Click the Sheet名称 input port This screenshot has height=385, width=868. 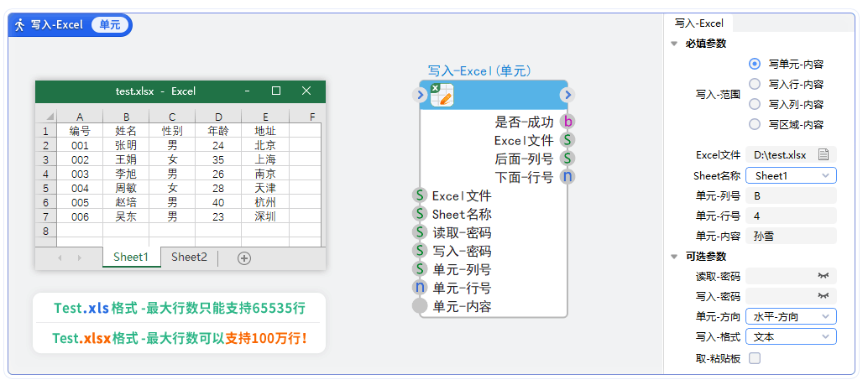[420, 214]
